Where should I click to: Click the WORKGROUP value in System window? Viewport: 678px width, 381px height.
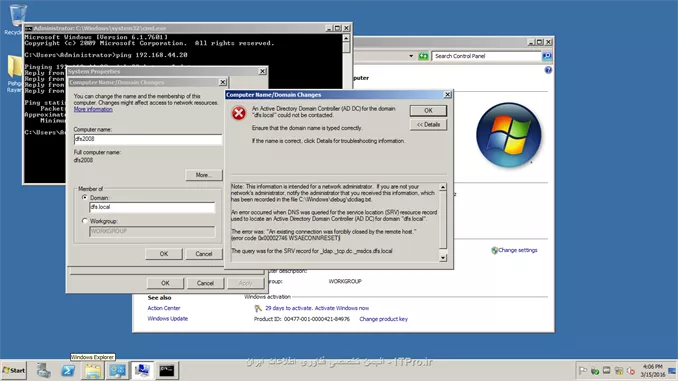click(x=345, y=281)
